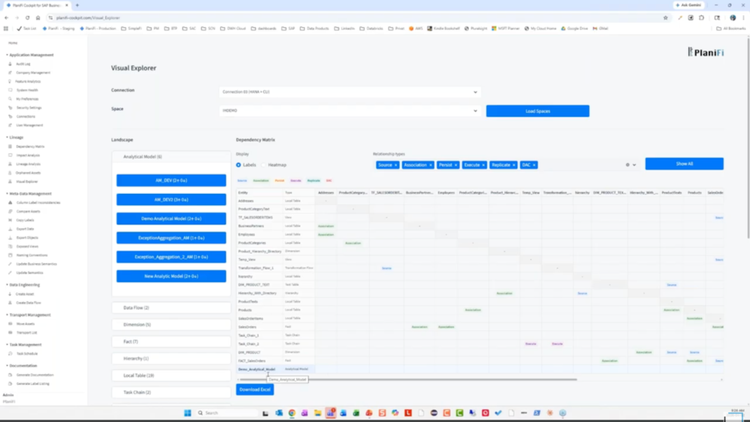This screenshot has height=422, width=750.
Task: Expand the Dimension (5) group
Action: tap(171, 324)
